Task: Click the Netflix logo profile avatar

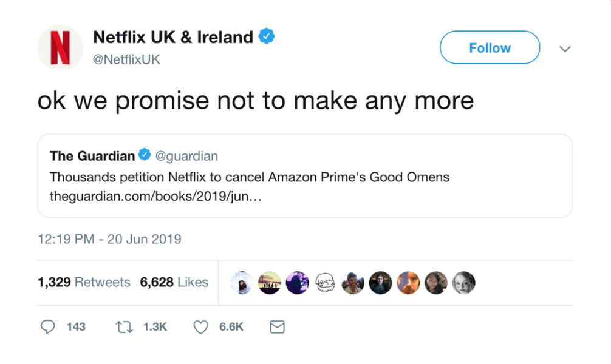Action: click(59, 47)
